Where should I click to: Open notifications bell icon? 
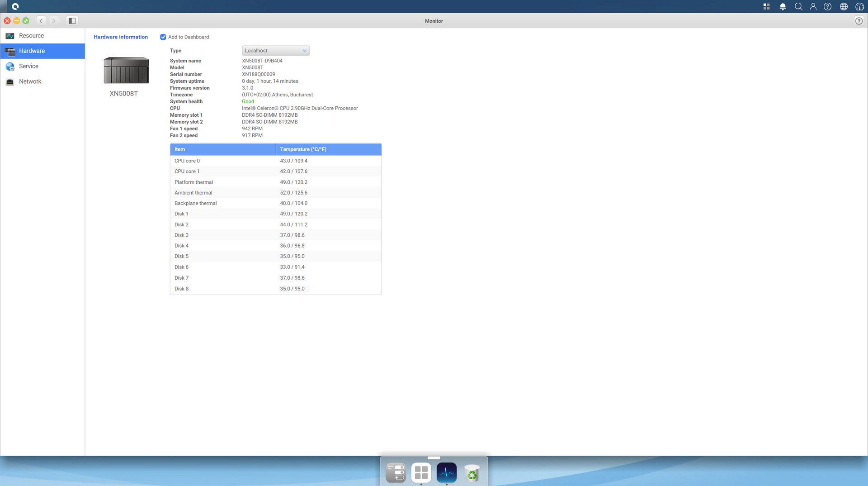click(783, 6)
